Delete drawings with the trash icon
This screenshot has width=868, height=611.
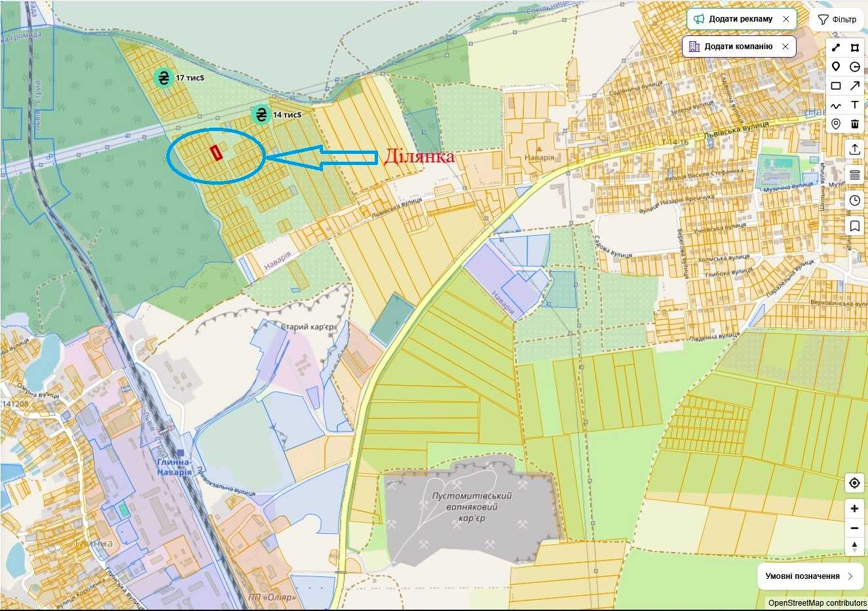855,124
